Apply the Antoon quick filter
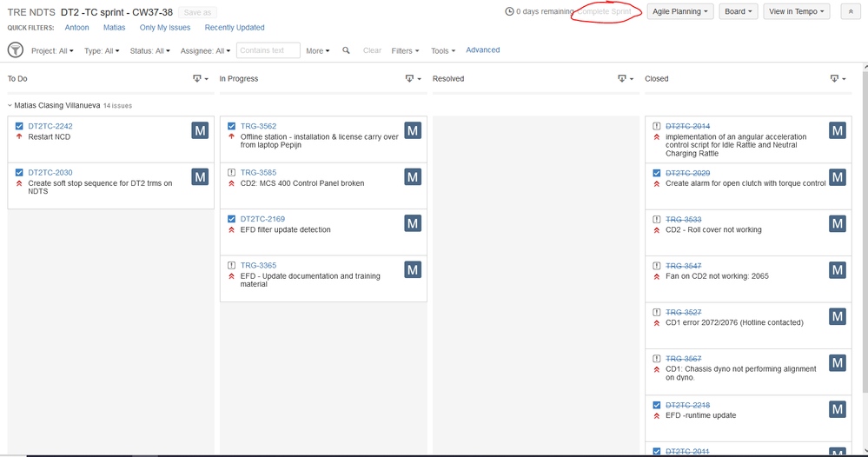Screen dimensions: 868x457 click(x=77, y=28)
